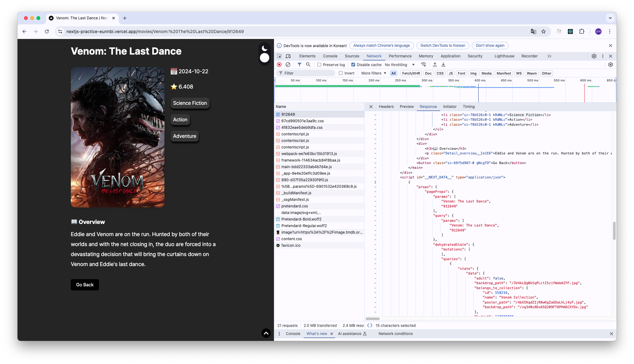Click the import HAR upload icon
This screenshot has height=364, width=634.
click(435, 65)
